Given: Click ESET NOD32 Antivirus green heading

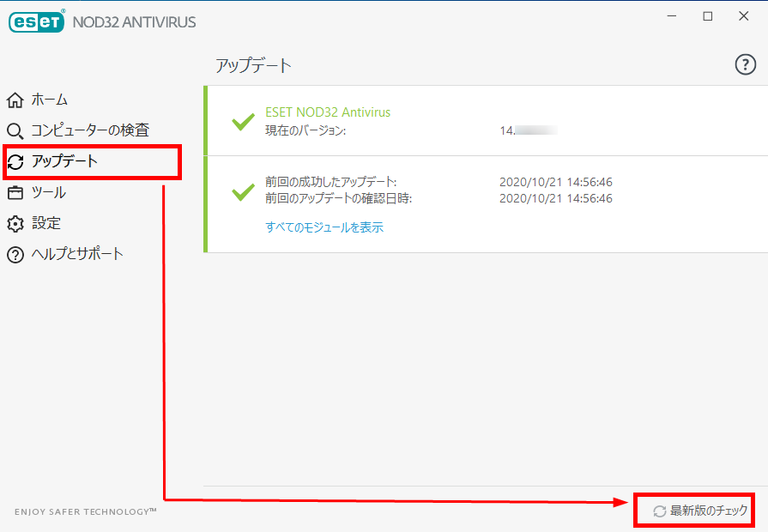Looking at the screenshot, I should (x=328, y=112).
